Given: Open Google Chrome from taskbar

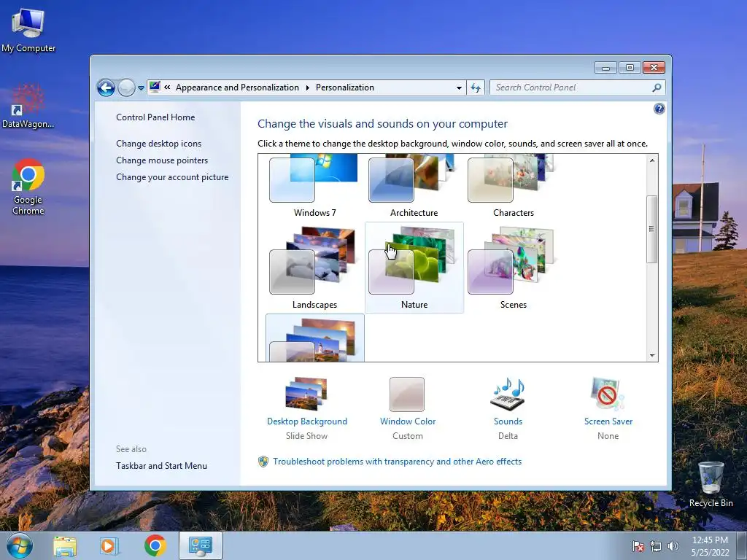Looking at the screenshot, I should pyautogui.click(x=155, y=545).
